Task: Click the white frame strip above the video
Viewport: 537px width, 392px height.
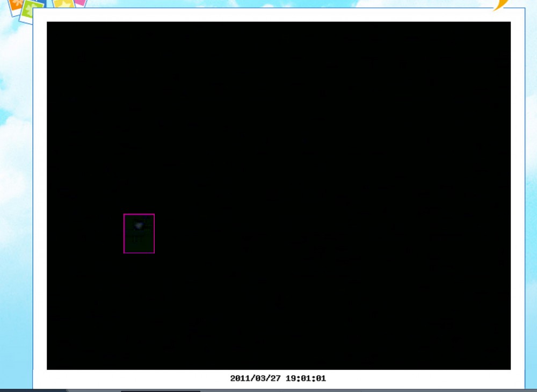Action: tap(279, 15)
